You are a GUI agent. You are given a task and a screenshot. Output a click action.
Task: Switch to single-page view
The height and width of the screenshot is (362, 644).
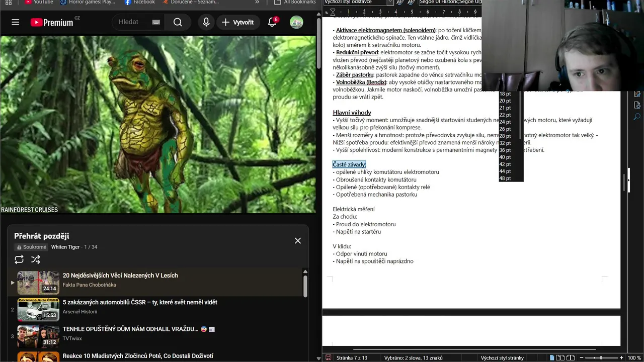552,358
